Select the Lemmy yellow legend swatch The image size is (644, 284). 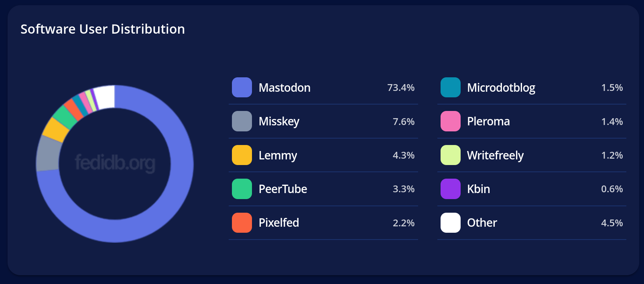242,155
